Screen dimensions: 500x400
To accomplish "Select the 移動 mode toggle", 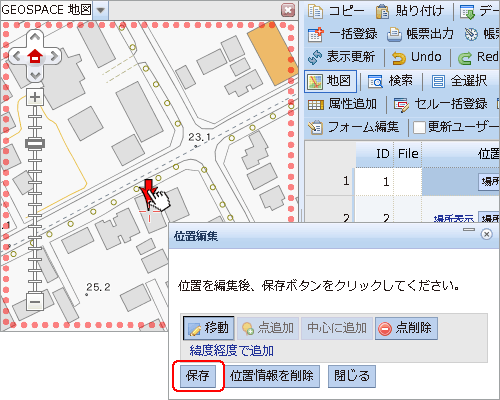I will coord(209,328).
